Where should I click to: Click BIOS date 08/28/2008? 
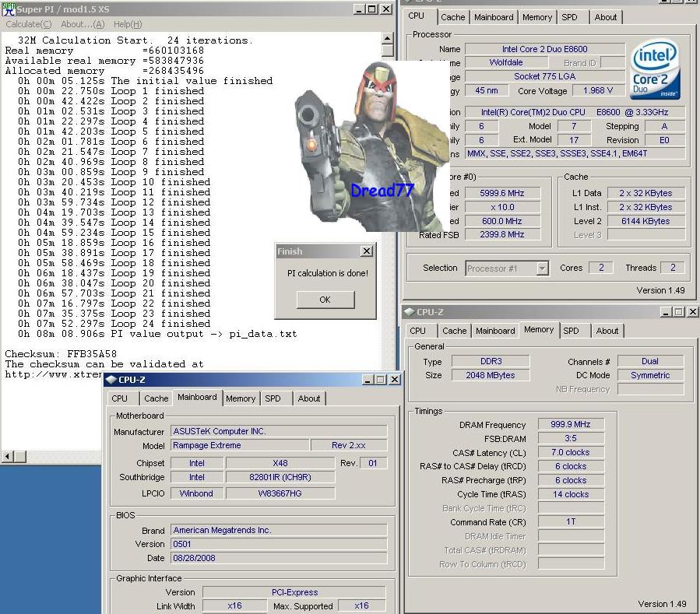click(279, 558)
